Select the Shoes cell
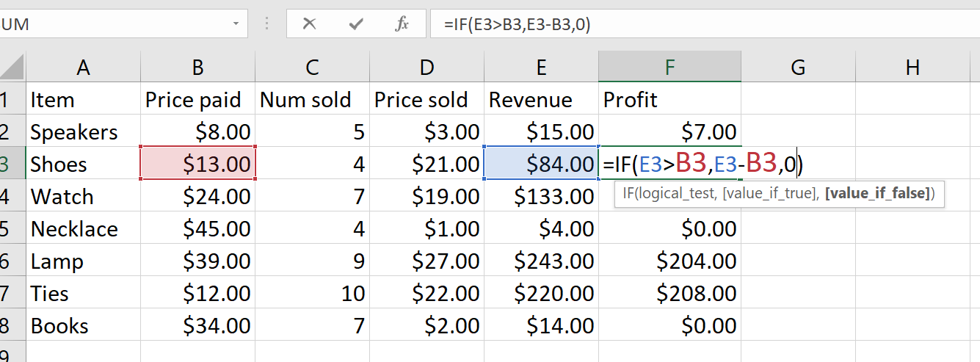Screen dimensions: 980x362 (83, 164)
